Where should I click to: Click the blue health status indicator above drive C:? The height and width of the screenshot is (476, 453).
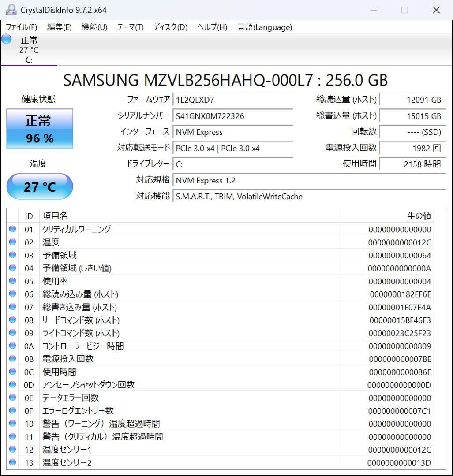click(x=6, y=40)
